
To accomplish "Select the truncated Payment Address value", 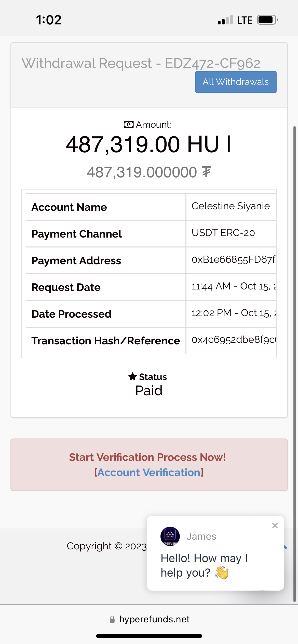I will (233, 259).
